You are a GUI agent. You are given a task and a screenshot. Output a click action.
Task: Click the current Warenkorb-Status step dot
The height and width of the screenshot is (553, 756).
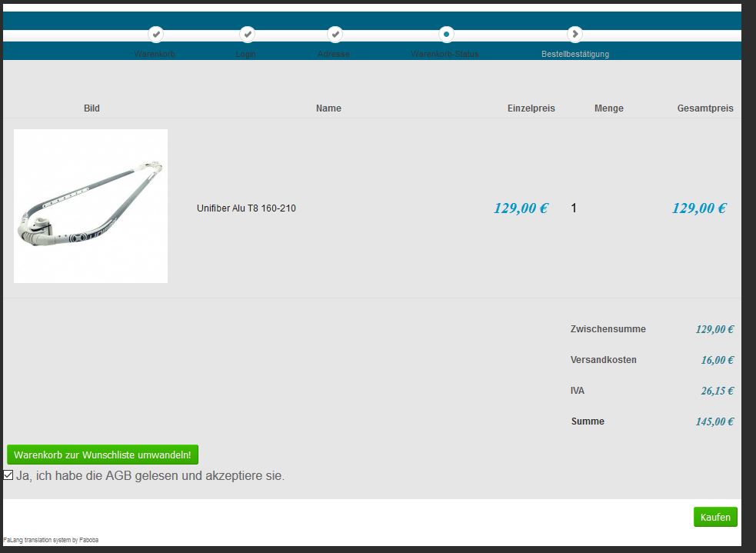point(446,35)
